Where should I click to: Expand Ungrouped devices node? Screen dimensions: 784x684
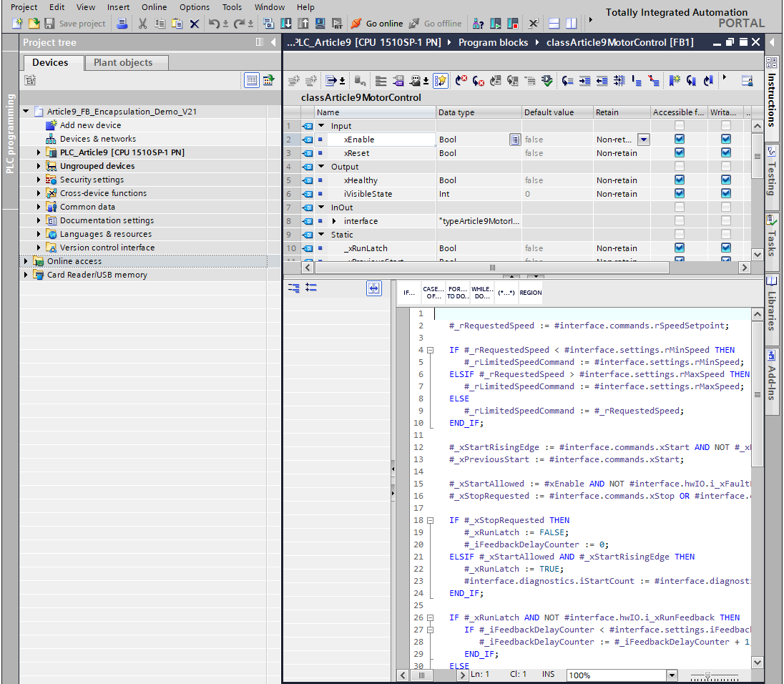coord(39,166)
